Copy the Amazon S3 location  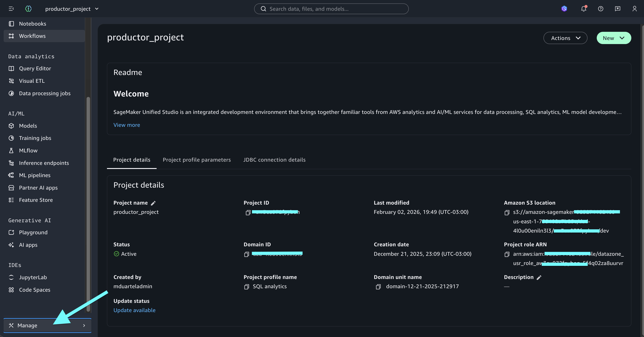507,212
